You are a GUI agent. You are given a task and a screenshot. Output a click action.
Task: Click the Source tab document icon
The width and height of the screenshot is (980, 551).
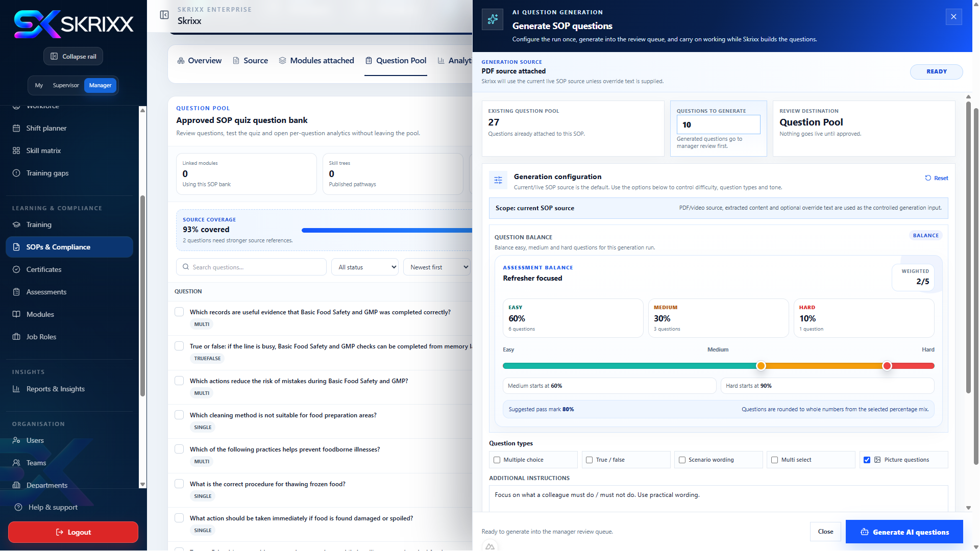tap(236, 61)
